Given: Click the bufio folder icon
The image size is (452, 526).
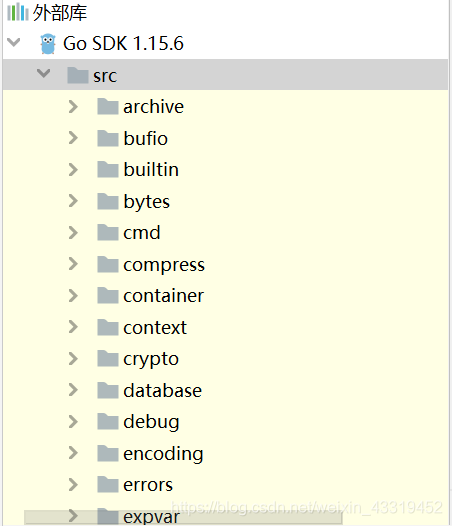Looking at the screenshot, I should tap(108, 138).
